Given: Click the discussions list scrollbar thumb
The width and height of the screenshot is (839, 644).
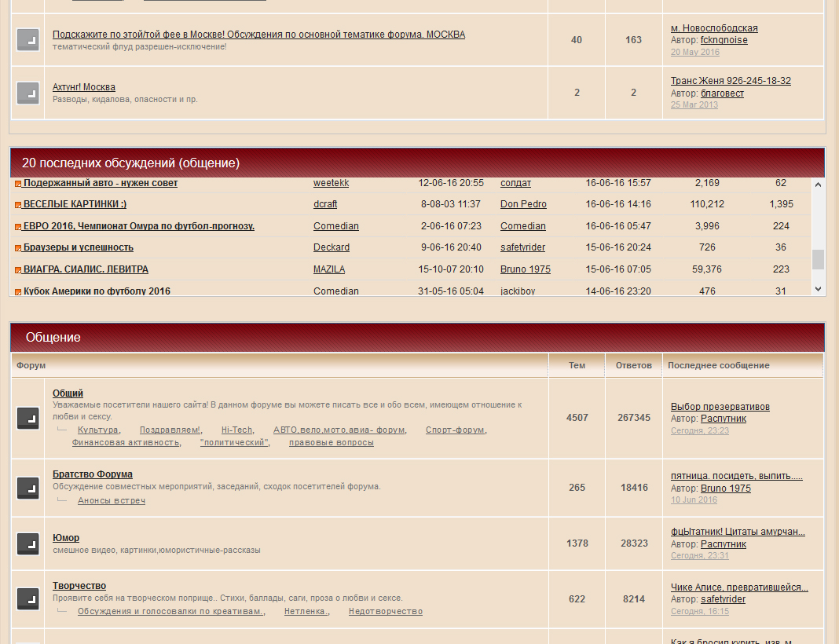Looking at the screenshot, I should pos(818,259).
